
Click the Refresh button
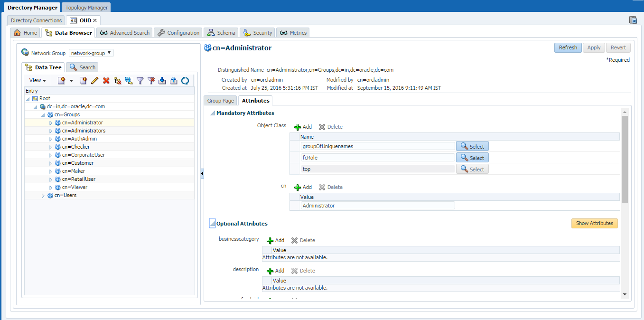point(568,47)
